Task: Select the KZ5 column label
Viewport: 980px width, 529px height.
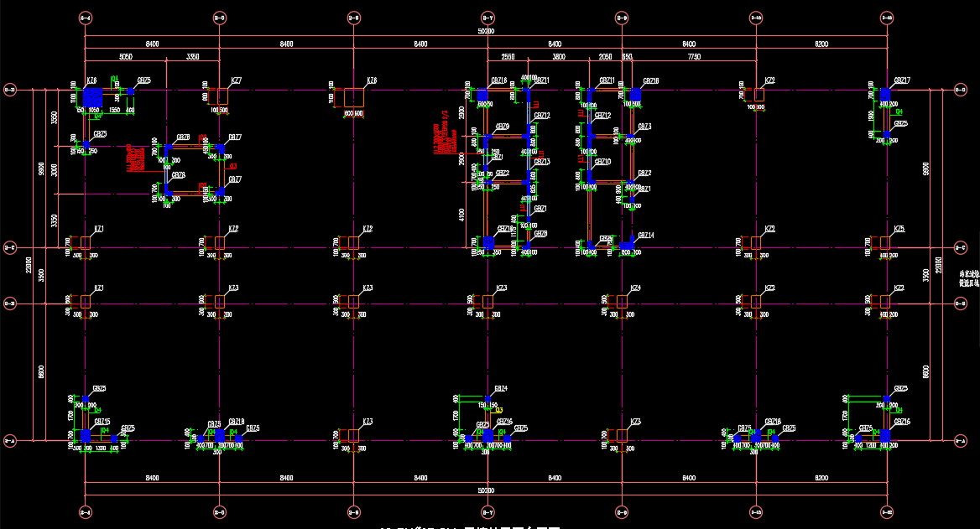Action: [x=899, y=229]
